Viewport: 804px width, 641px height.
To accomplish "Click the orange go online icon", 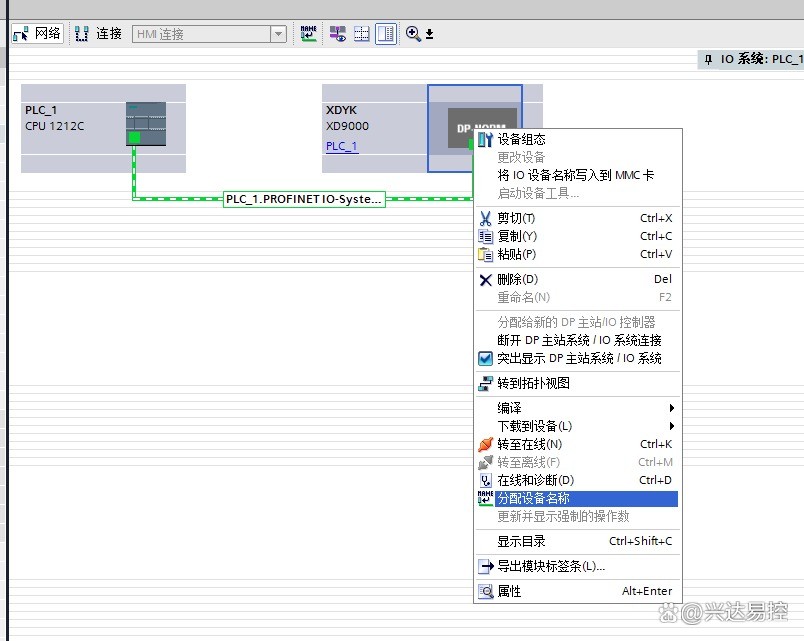I will [x=485, y=445].
